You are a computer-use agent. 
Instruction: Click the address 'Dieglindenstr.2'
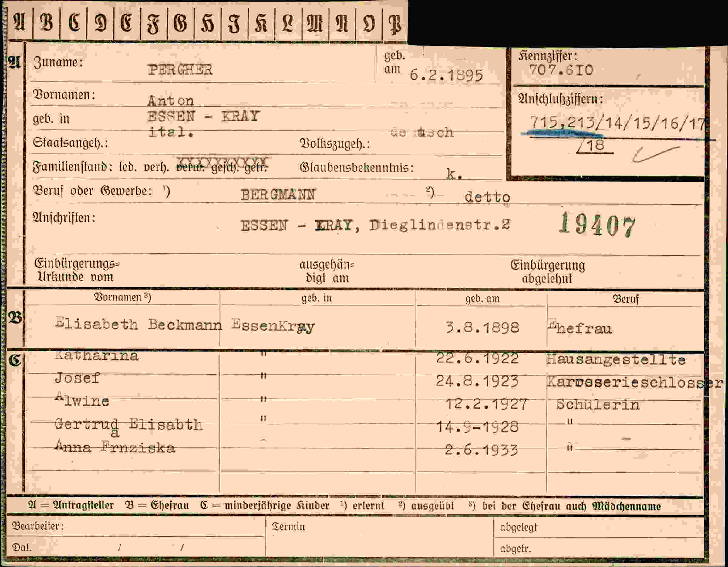[x=440, y=225]
